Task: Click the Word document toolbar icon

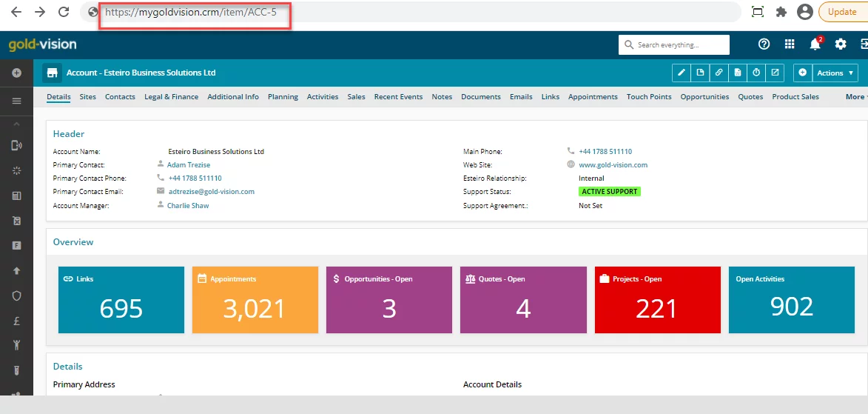Action: click(x=737, y=73)
